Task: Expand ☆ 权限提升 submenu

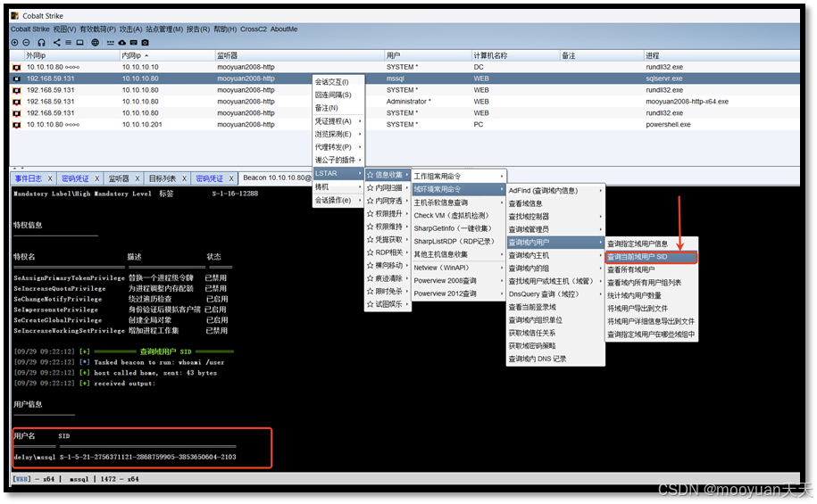Action: click(388, 213)
